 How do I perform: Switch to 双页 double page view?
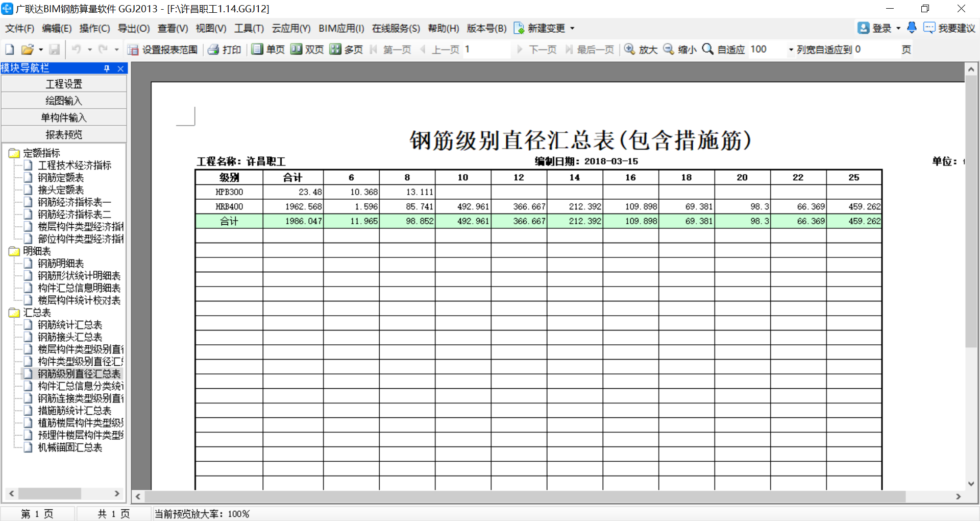(x=307, y=50)
